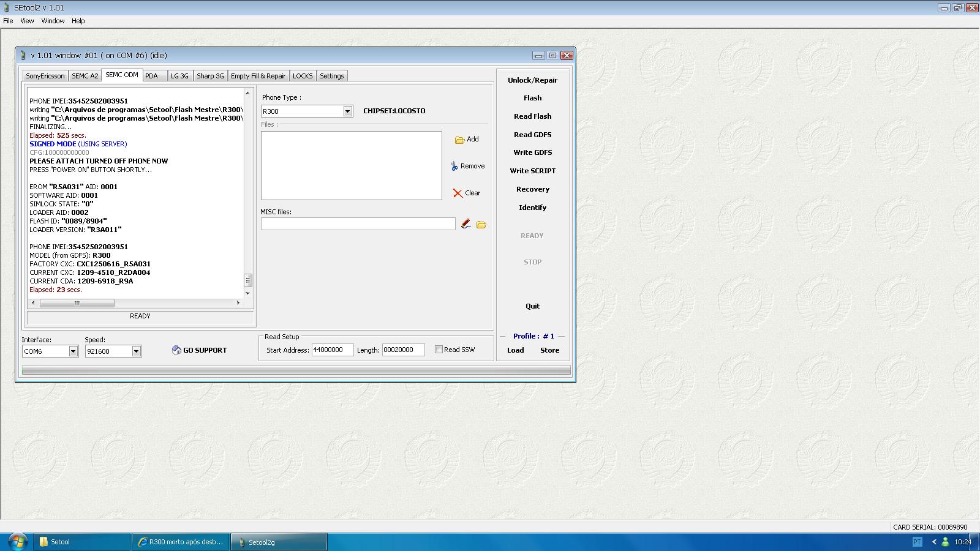Open the Settings tab
Viewport: 980px width, 551px height.
pos(332,76)
